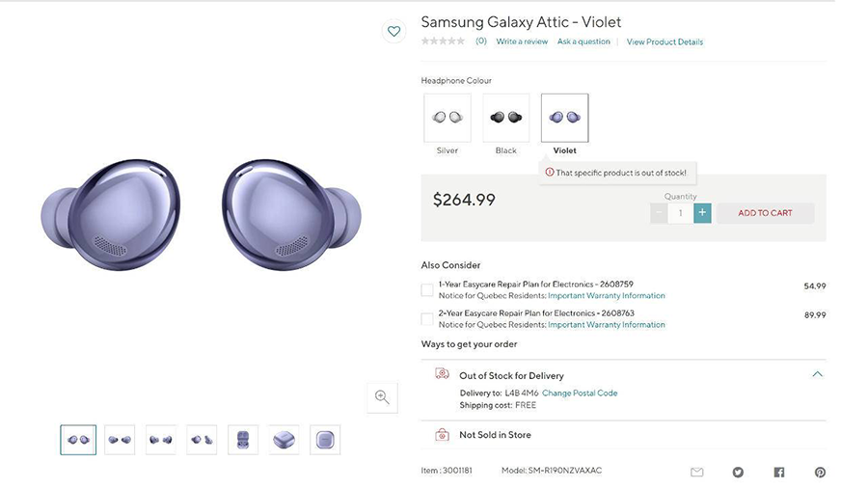This screenshot has width=868, height=488.
Task: Share product on Twitter icon
Action: click(738, 472)
